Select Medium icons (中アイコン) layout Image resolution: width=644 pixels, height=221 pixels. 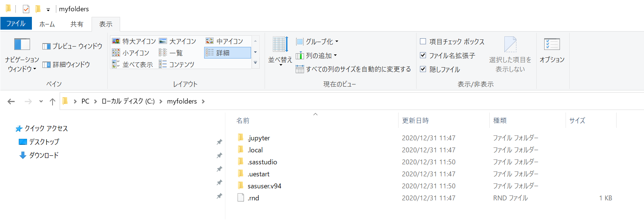[x=224, y=41]
